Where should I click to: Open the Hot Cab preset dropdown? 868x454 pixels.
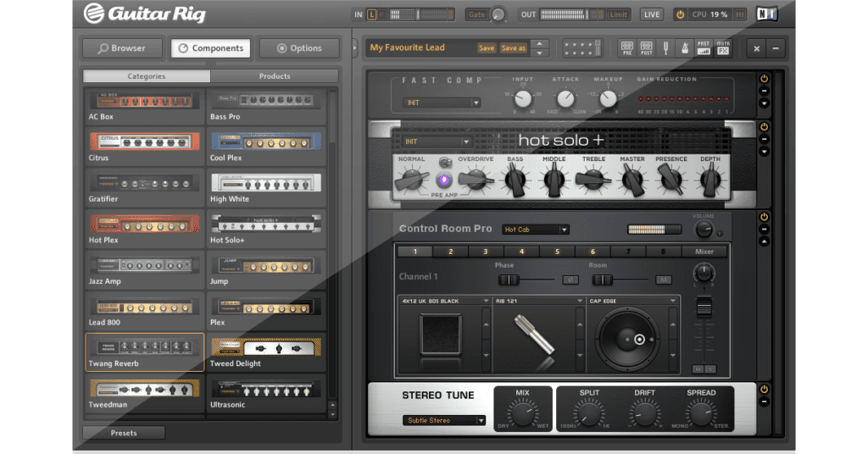point(535,230)
